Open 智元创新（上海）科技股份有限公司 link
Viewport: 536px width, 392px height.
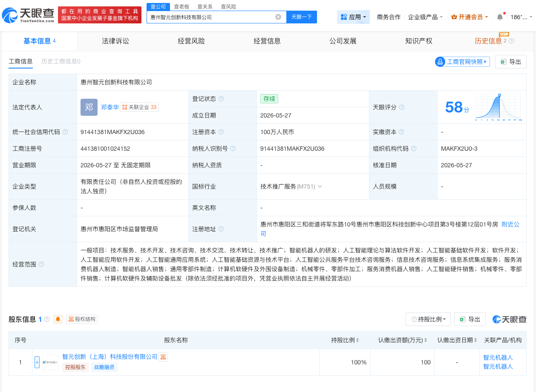click(110, 357)
